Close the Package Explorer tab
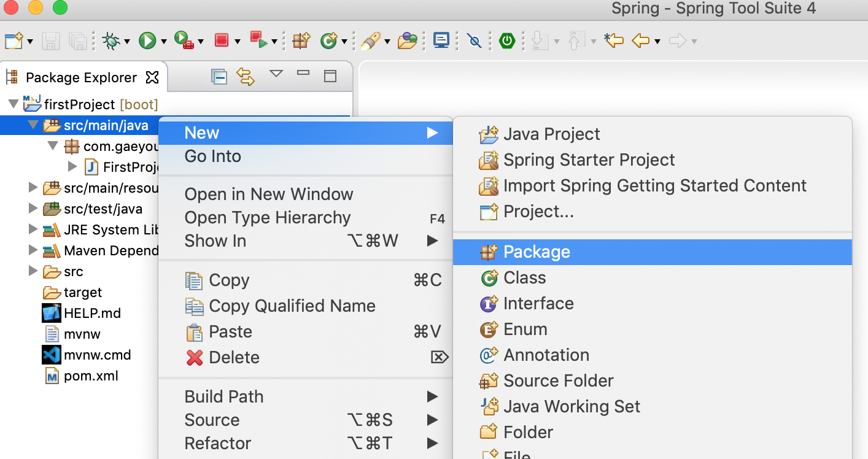Image resolution: width=868 pixels, height=459 pixels. click(152, 77)
